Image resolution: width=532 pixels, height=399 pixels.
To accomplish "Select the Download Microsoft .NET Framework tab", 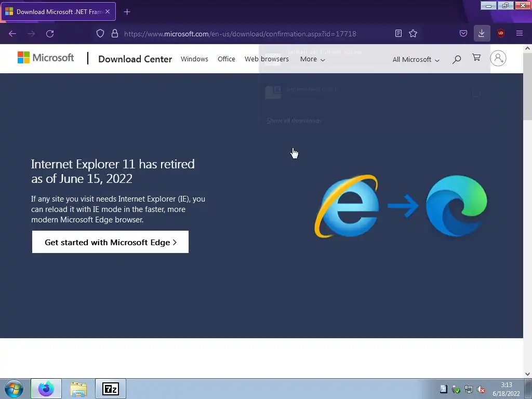I will (58, 11).
